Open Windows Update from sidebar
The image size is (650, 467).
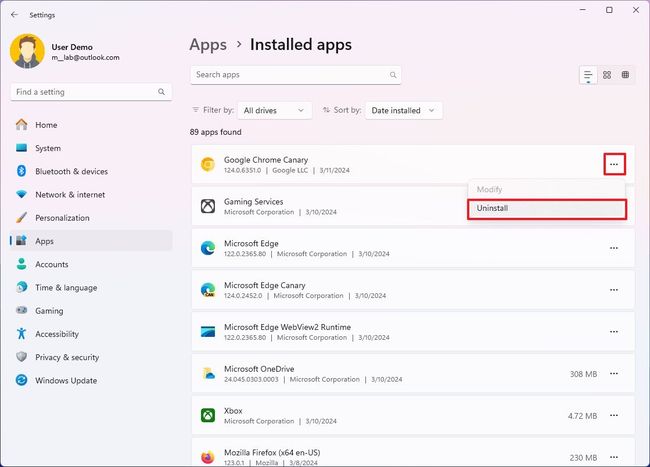click(x=66, y=380)
